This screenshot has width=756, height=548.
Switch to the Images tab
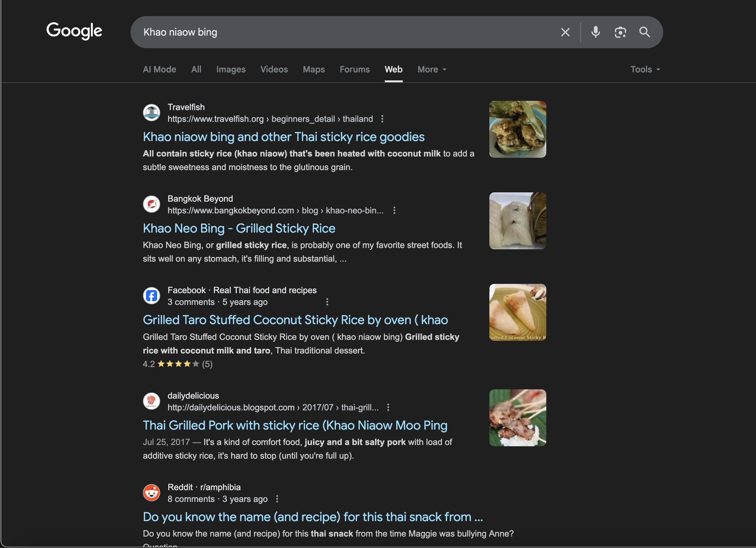tap(231, 69)
